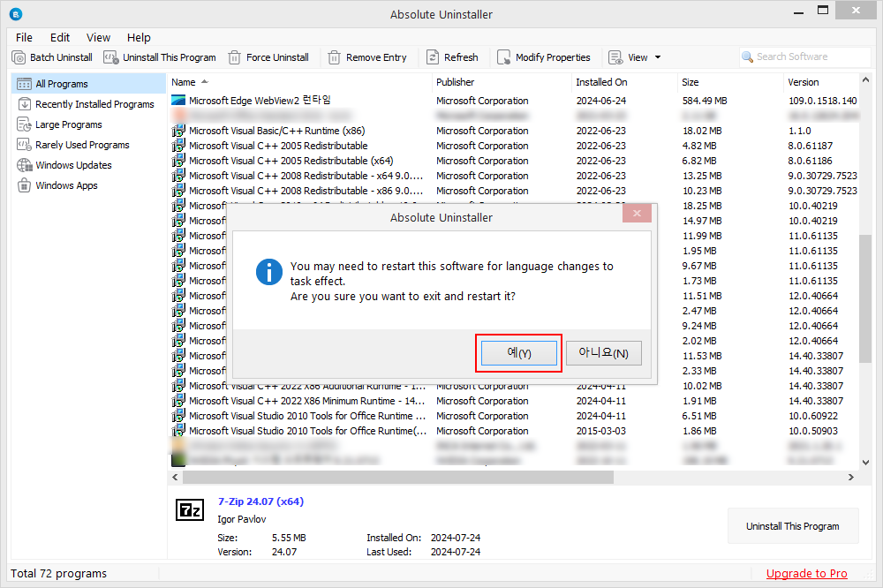883x588 pixels.
Task: Select Microsoft Edge WebView2 row
Action: 514,101
